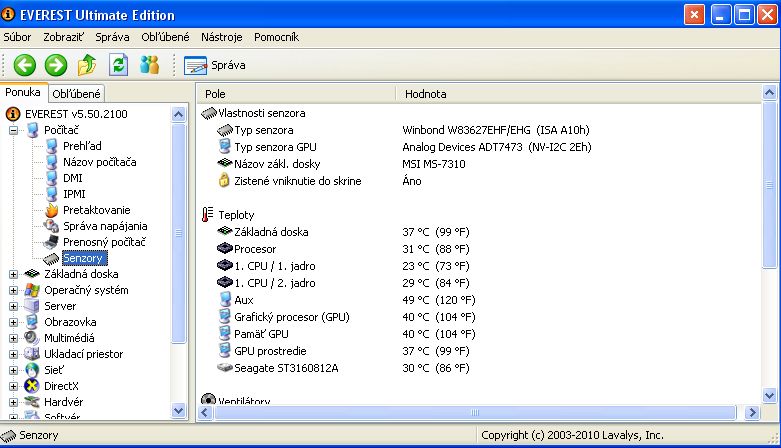Click the Ukladací priestor storage icon
The width and height of the screenshot is (781, 448).
(x=32, y=354)
